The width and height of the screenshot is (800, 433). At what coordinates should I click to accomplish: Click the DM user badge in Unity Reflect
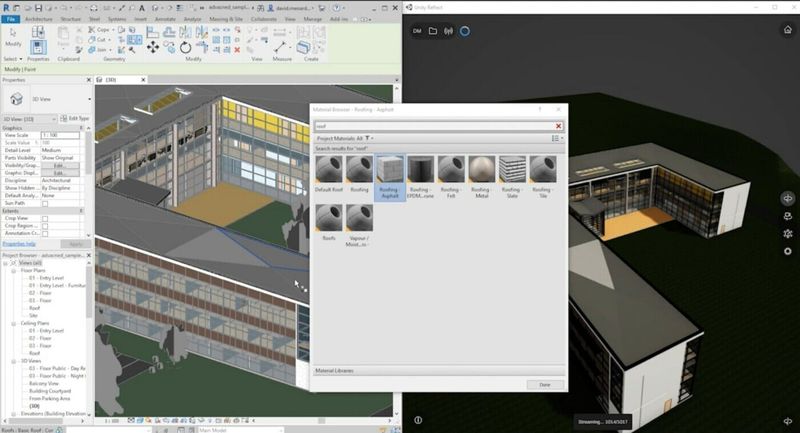417,31
